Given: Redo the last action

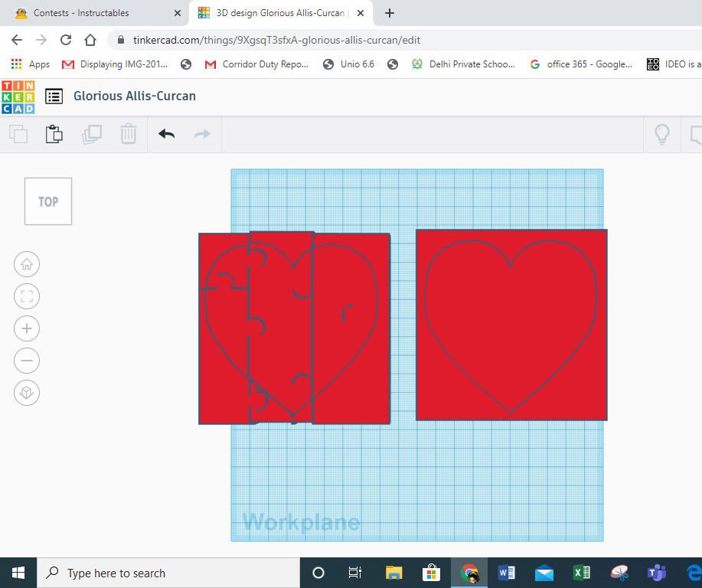Looking at the screenshot, I should click(x=201, y=134).
